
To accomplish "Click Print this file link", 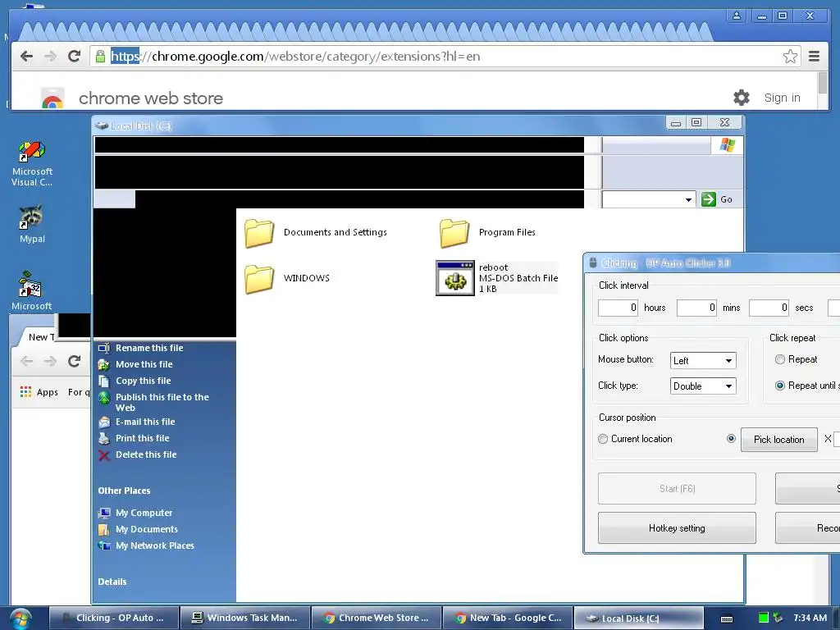I will 143,438.
